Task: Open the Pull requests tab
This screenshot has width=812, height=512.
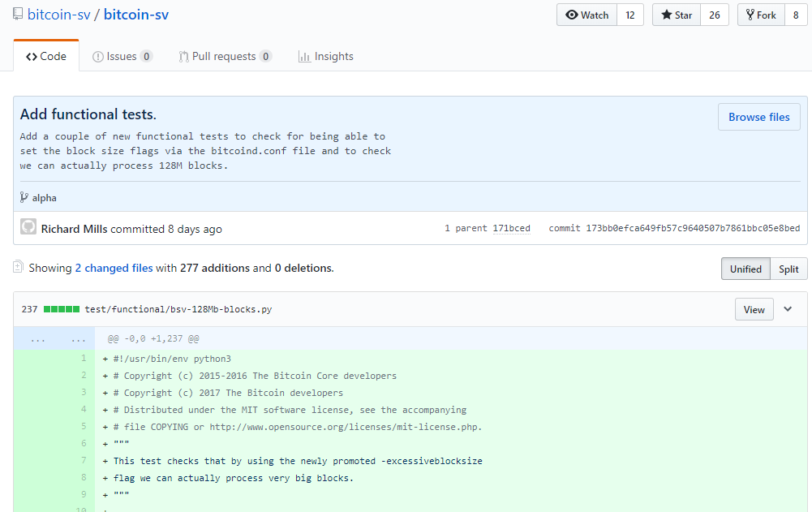Action: 225,56
